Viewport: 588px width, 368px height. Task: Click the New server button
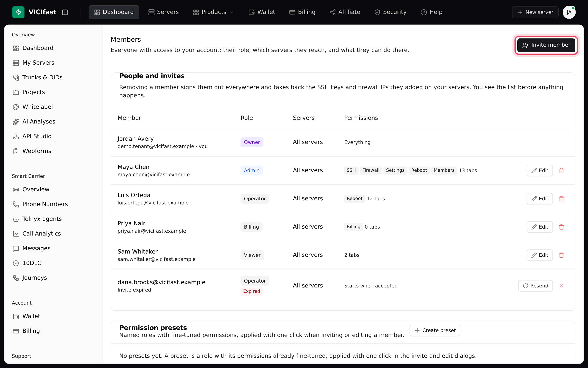(x=535, y=12)
